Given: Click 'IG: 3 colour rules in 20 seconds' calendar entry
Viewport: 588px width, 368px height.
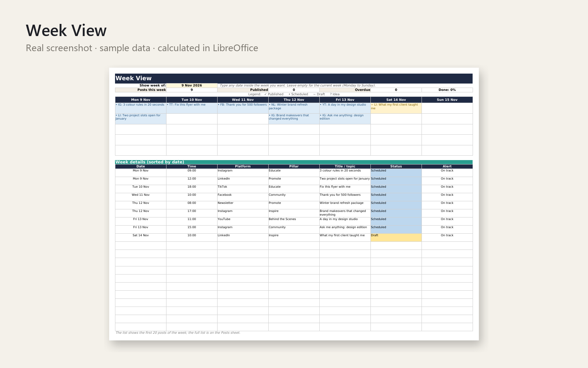Looking at the screenshot, I should (x=141, y=108).
